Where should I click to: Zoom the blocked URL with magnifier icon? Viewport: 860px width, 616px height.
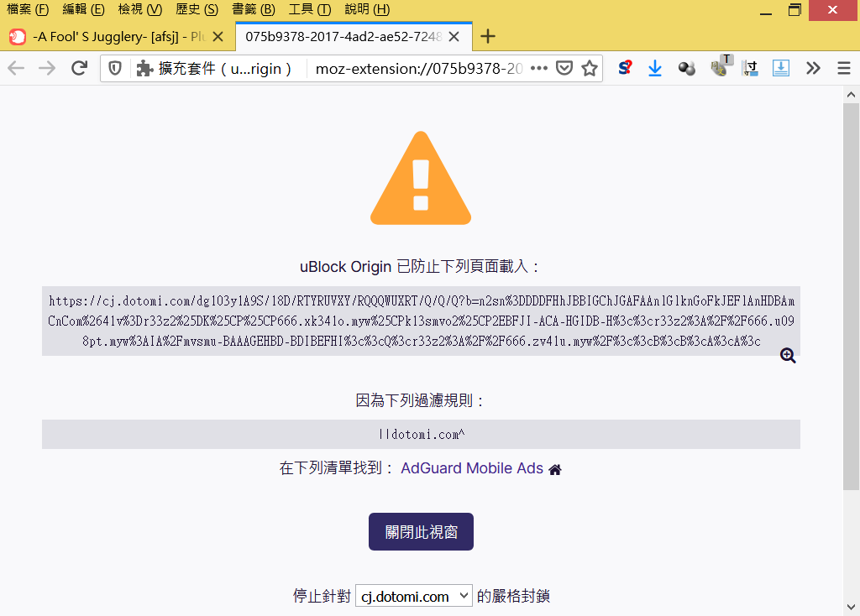[788, 356]
